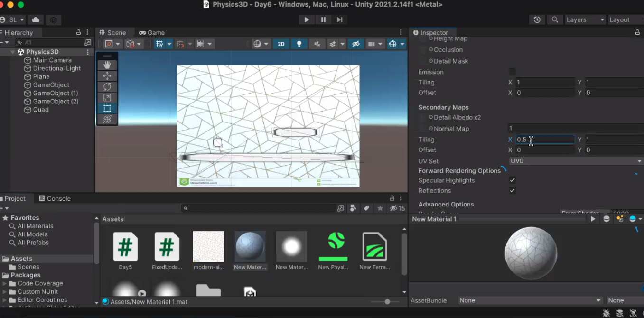The width and height of the screenshot is (644, 318).
Task: Select the Project tab
Action: (15, 198)
